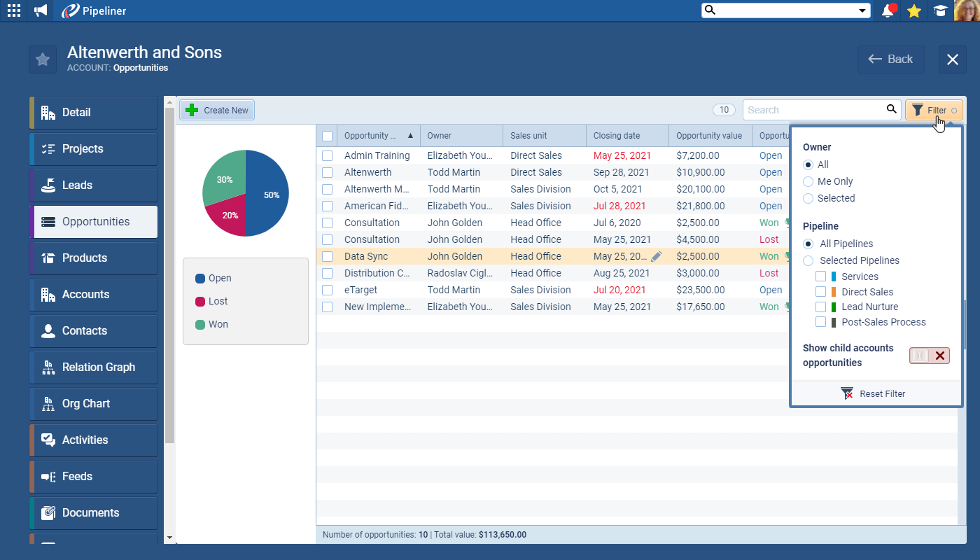980x560 pixels.
Task: Favorite Altenwerth and Sons with the star
Action: pos(42,59)
